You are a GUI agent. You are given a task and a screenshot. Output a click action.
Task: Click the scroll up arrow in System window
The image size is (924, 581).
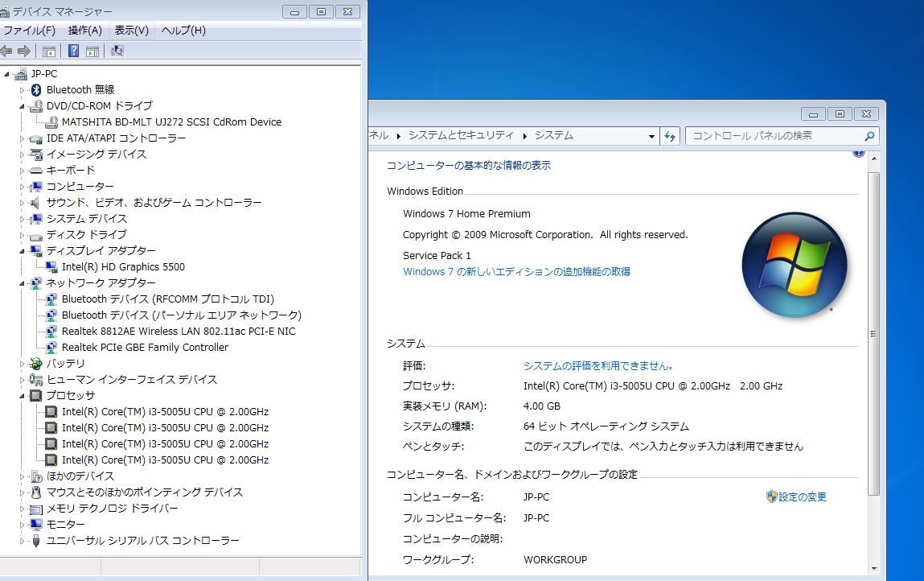click(x=874, y=159)
